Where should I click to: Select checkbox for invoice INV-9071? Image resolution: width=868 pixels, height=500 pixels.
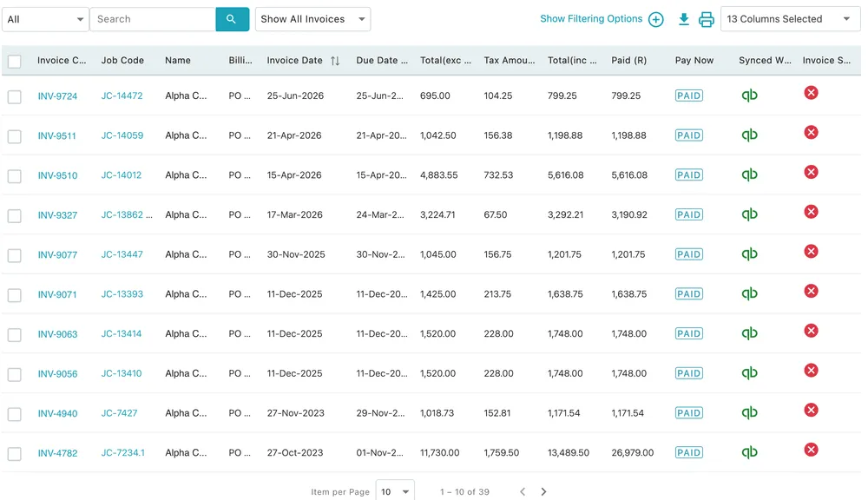(15, 295)
